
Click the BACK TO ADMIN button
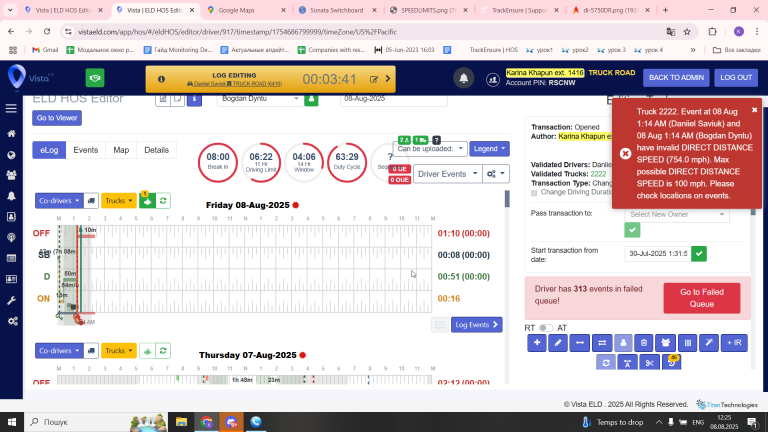[676, 77]
